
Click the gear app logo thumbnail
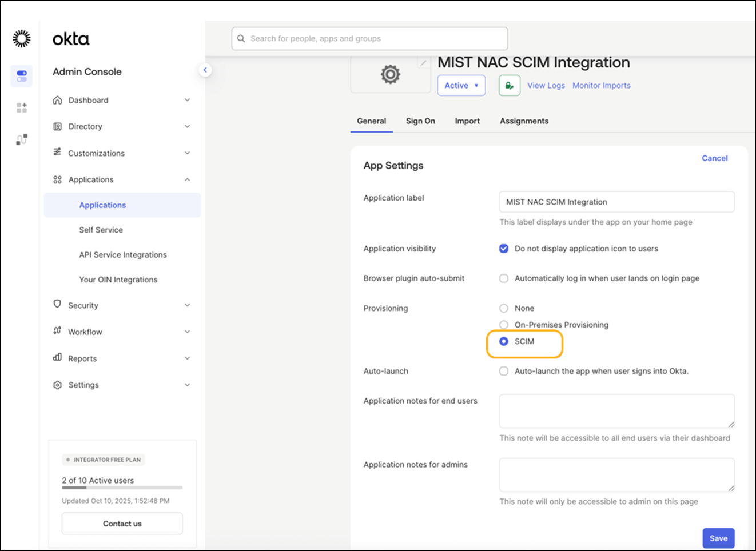point(391,74)
